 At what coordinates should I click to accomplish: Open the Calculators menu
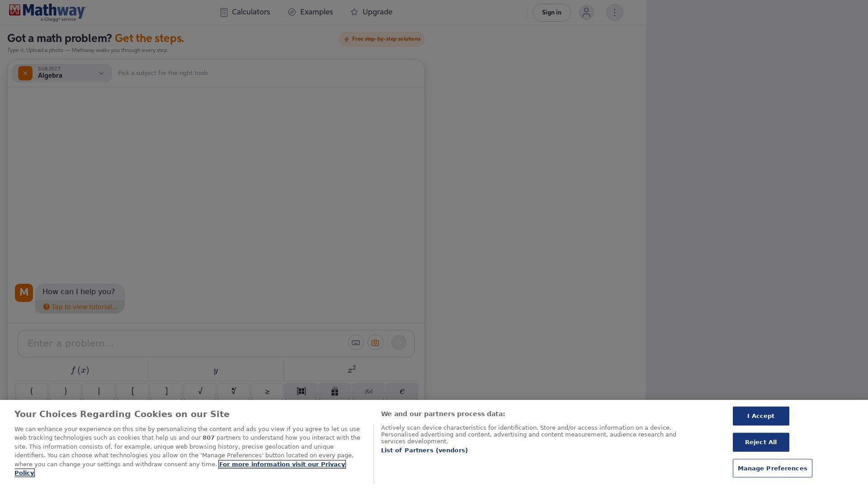coord(245,12)
